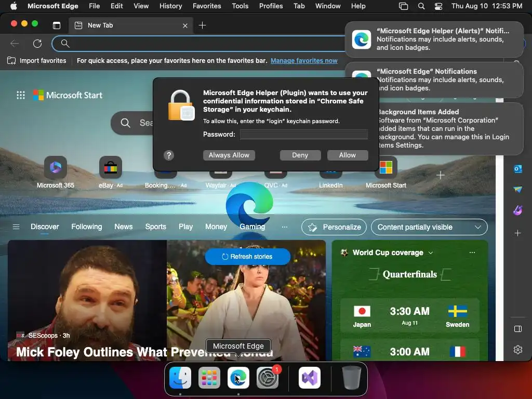The height and width of the screenshot is (399, 532).
Task: Toggle the sidebar panel layout icon
Action: pos(518,329)
